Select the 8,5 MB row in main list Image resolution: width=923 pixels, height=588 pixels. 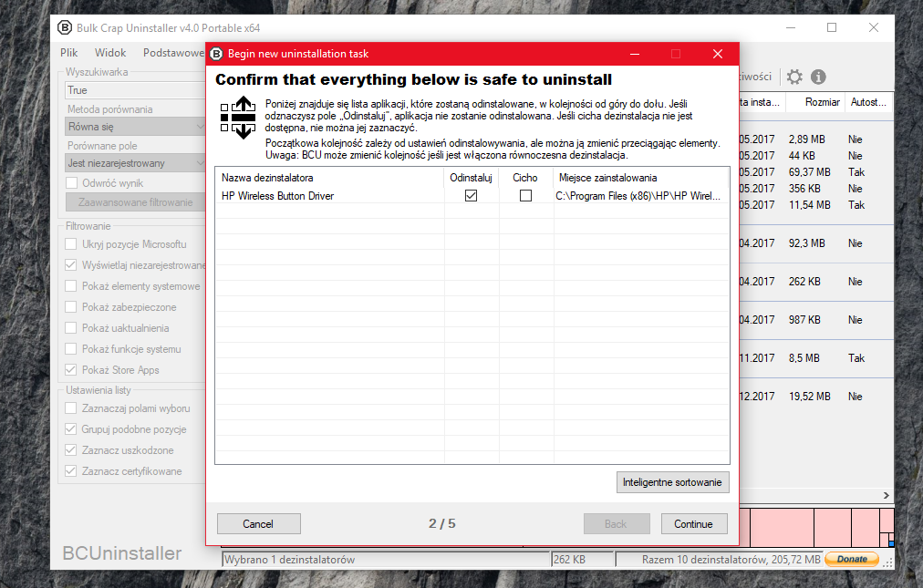(816, 358)
